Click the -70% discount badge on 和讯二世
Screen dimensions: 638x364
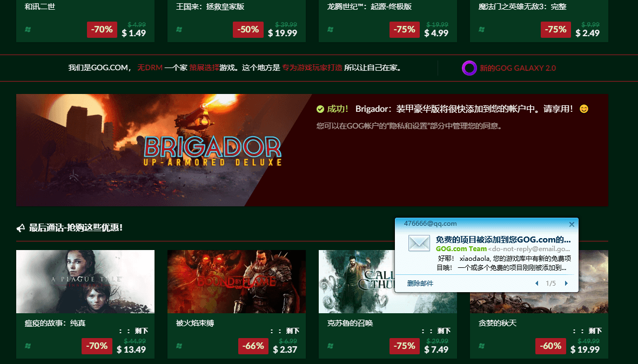pyautogui.click(x=102, y=30)
